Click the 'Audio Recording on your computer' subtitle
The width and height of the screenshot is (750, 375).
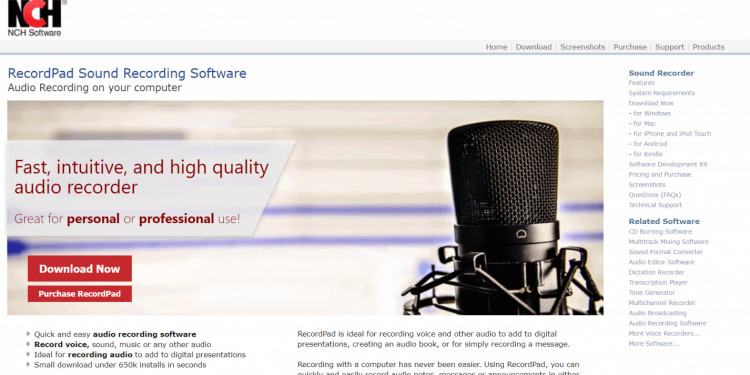[95, 88]
